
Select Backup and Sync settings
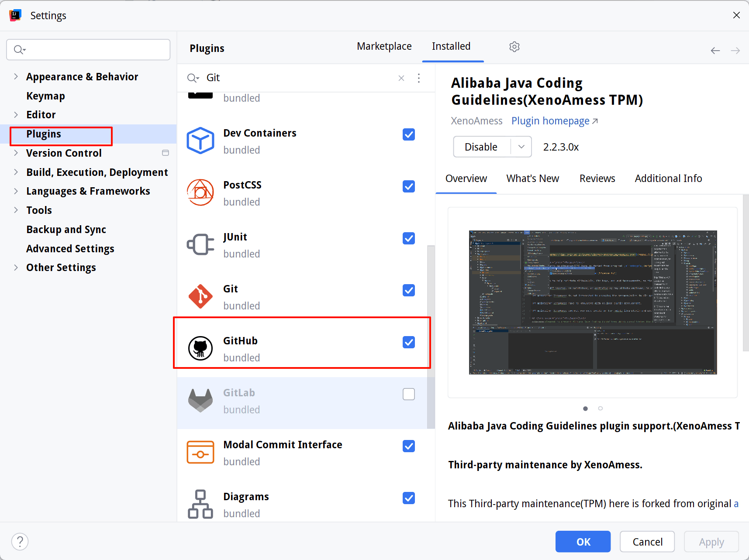pyautogui.click(x=66, y=229)
